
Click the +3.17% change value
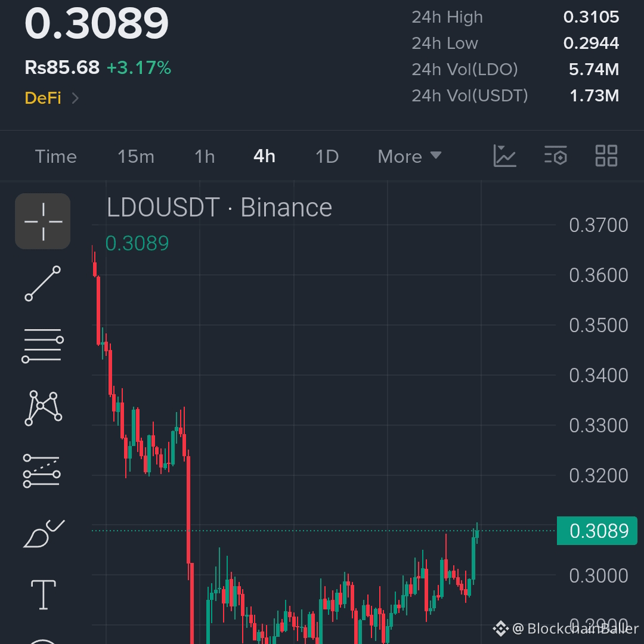[139, 68]
